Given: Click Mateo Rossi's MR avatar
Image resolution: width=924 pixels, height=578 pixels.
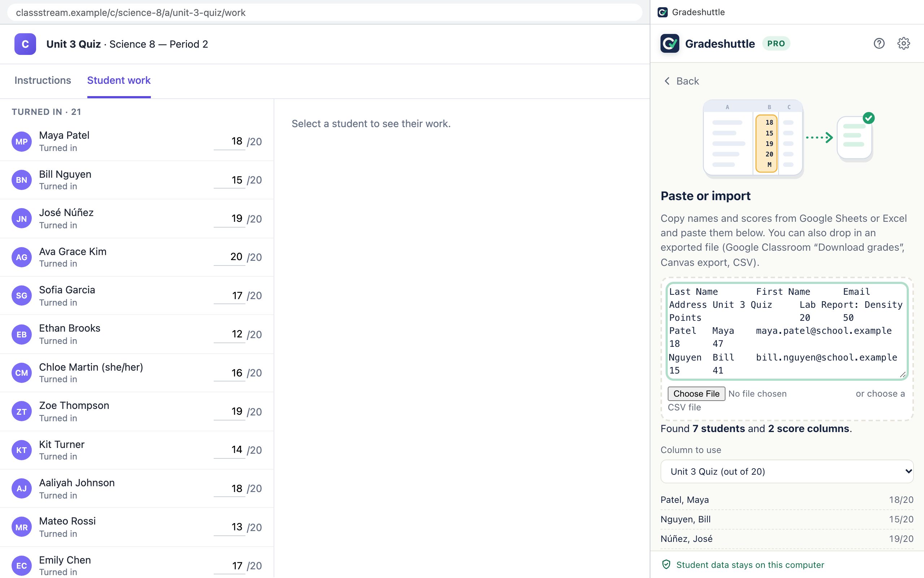Looking at the screenshot, I should [21, 527].
